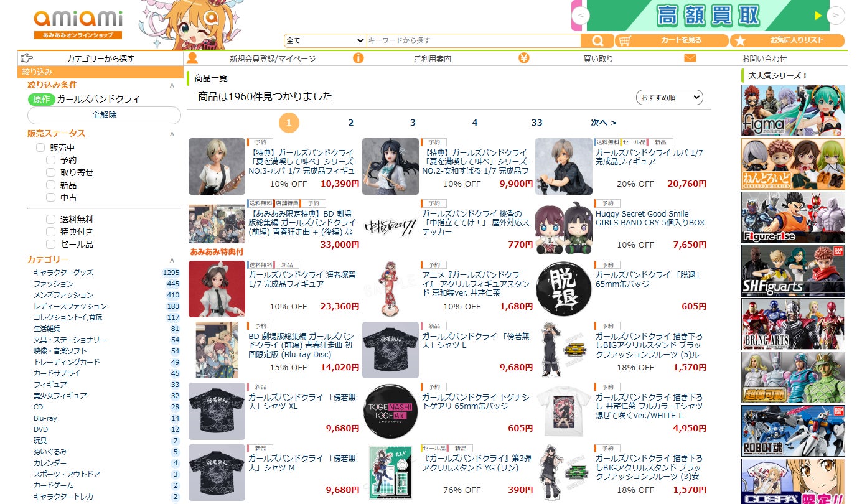Screen dimensions: 862x504
Task: Open ご利用案内 menu item
Action: pyautogui.click(x=432, y=58)
